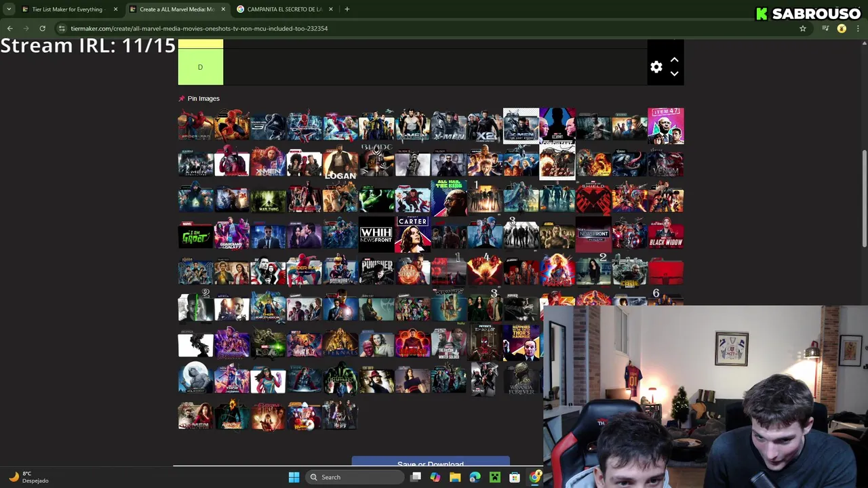Image resolution: width=868 pixels, height=488 pixels.
Task: Select the Logan movie thumbnail
Action: click(x=340, y=163)
